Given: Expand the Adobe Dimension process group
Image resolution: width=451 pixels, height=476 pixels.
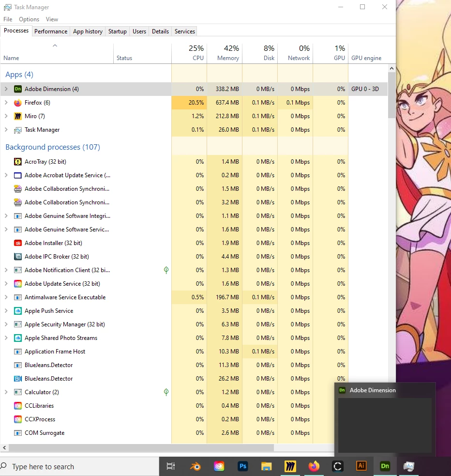Looking at the screenshot, I should pos(6,89).
